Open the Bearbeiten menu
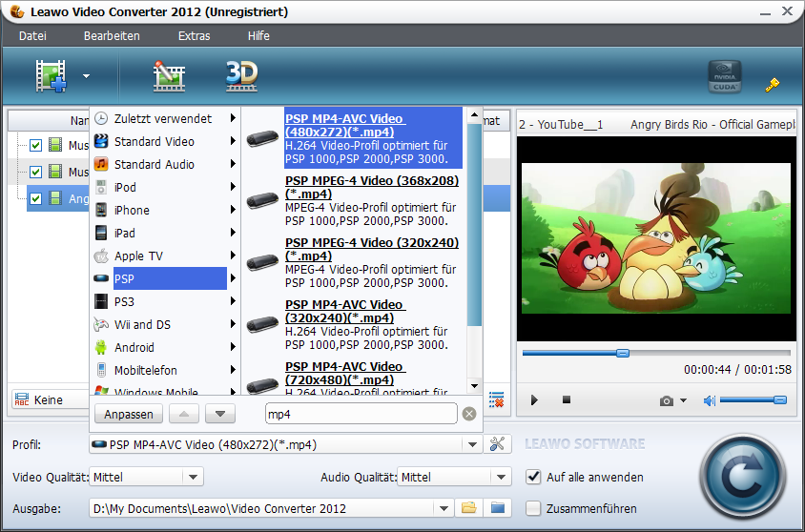This screenshot has width=805, height=532. point(112,36)
